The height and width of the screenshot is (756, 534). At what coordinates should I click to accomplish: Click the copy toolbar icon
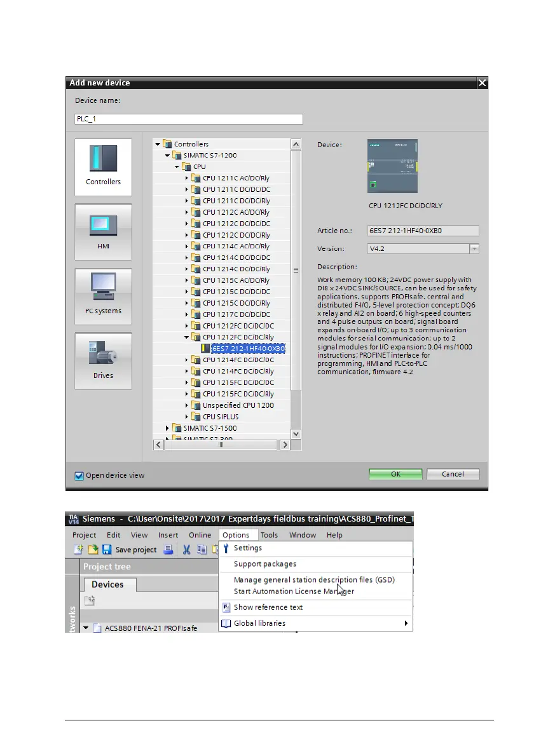[x=202, y=549]
